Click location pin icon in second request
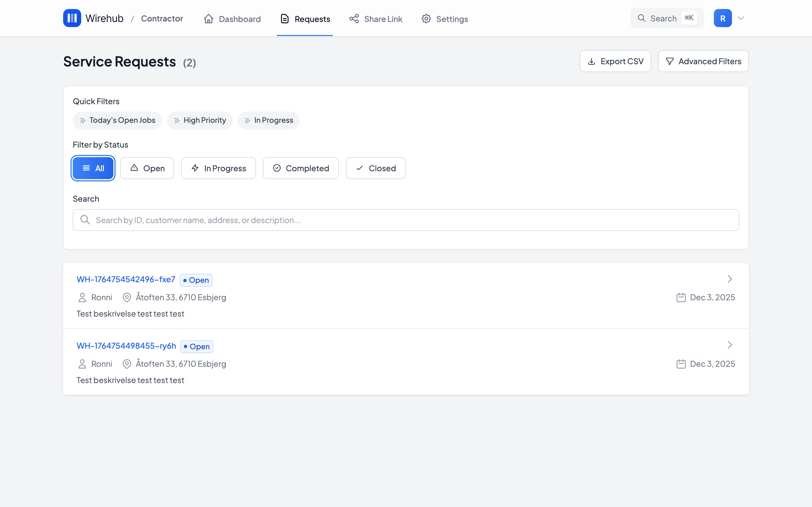This screenshot has width=812, height=507. [127, 364]
